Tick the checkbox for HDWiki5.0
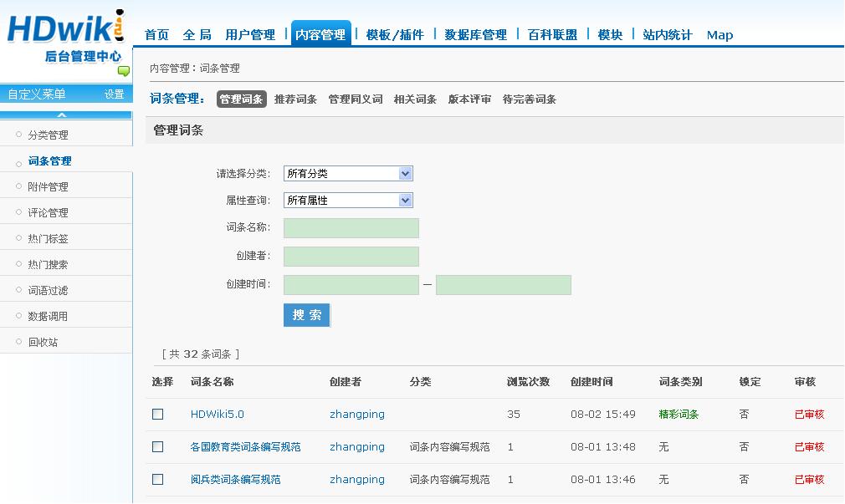Image resolution: width=845 pixels, height=504 pixels. point(158,414)
